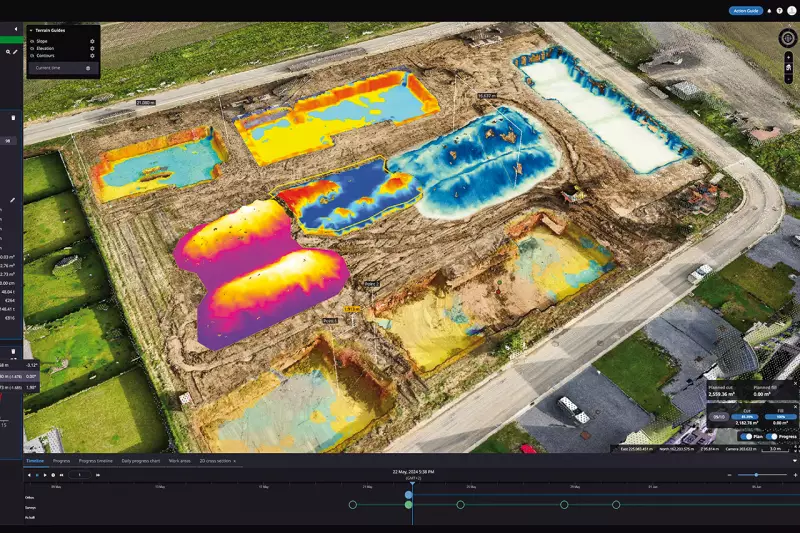Step timeline backward with previous button
Screen dimensions: 800x533
pos(29,475)
